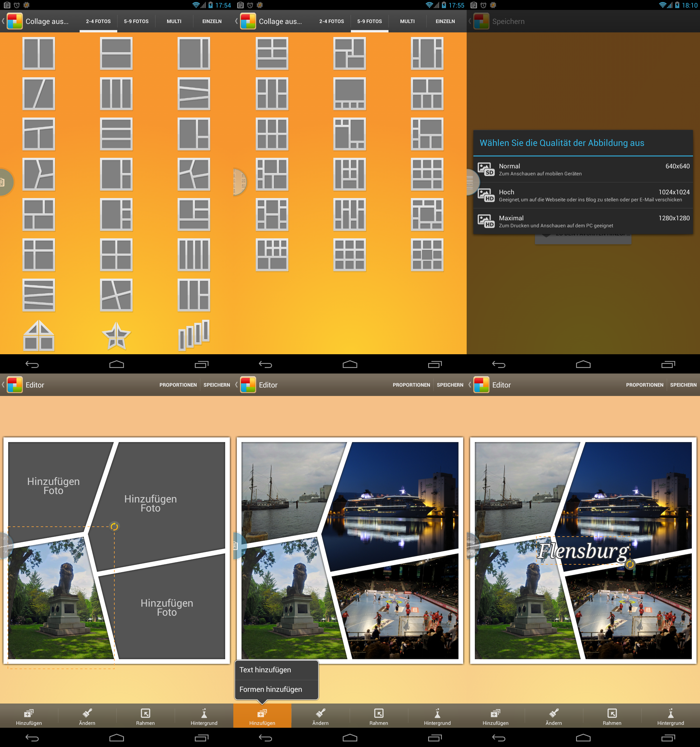This screenshot has width=700, height=747.
Task: Choose the three vertical columns layout
Action: (116, 94)
